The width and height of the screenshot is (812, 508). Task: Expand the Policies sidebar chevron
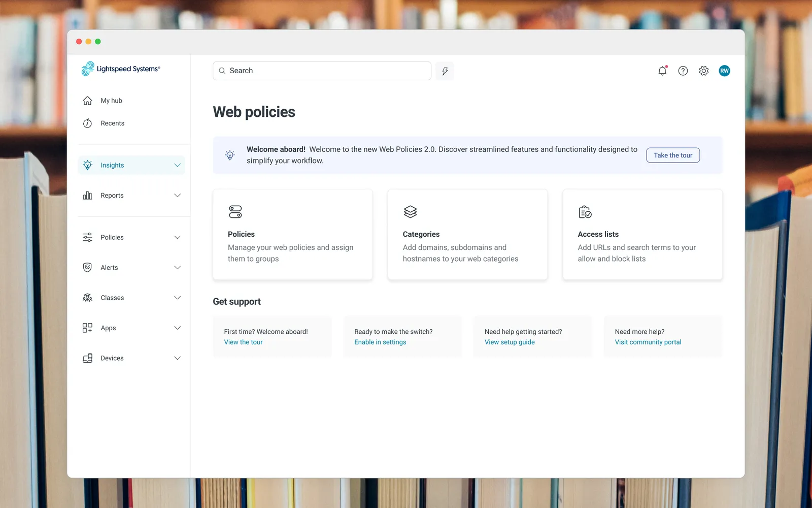coord(177,237)
